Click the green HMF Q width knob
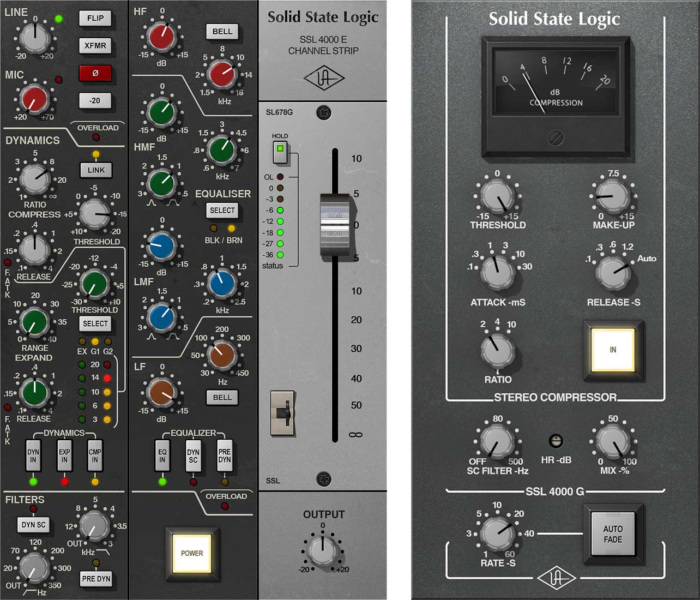The height and width of the screenshot is (600, 700). pyautogui.click(x=161, y=183)
